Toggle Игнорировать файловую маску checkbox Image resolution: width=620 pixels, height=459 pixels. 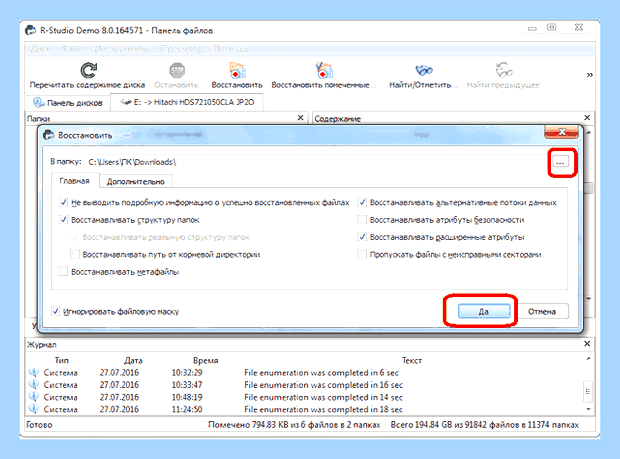point(56,312)
